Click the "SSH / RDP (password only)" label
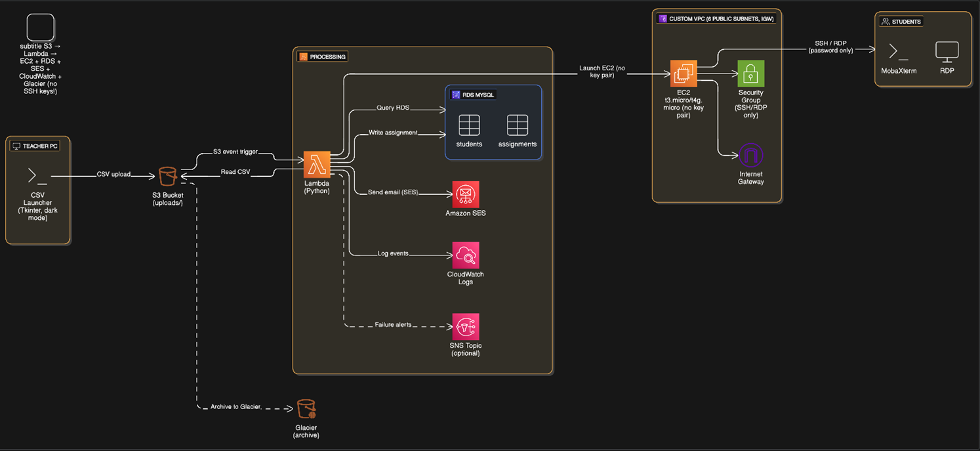This screenshot has width=980, height=451. tap(830, 47)
